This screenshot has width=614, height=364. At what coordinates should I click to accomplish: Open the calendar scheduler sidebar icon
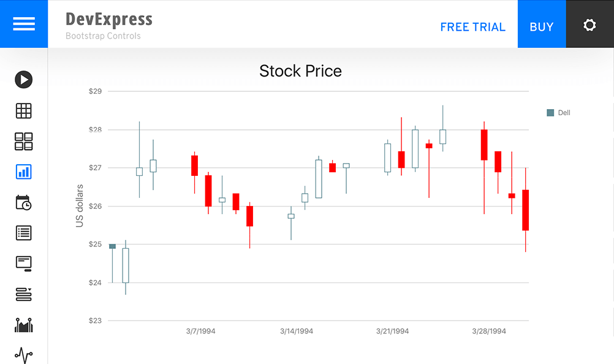(x=24, y=202)
